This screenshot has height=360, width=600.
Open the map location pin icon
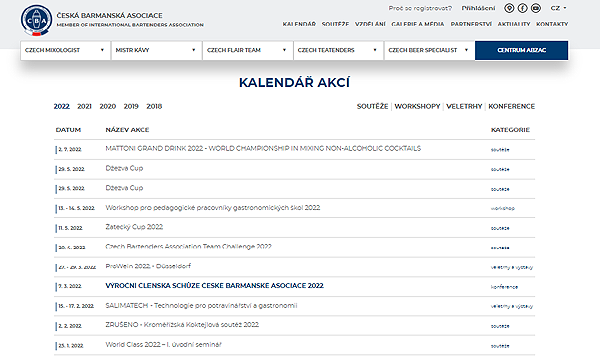509,8
